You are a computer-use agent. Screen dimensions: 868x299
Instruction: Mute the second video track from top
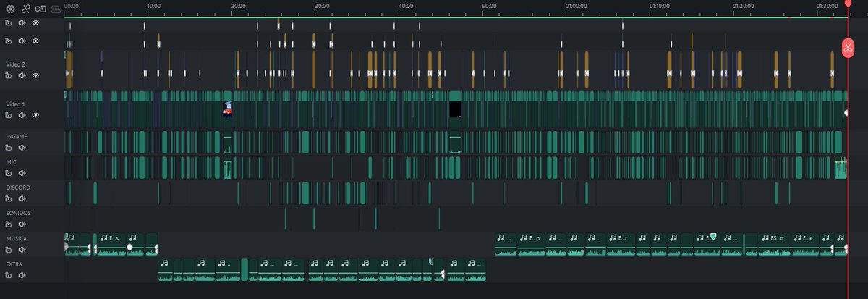pyautogui.click(x=22, y=41)
